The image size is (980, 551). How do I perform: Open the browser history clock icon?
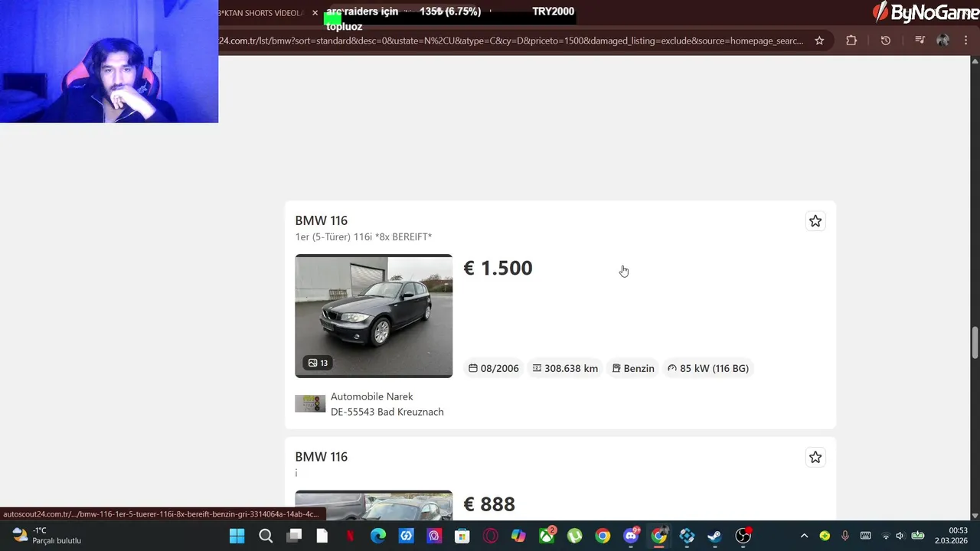pos(886,41)
